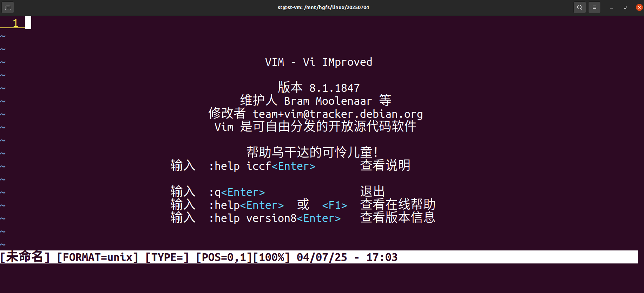Open the terminal search icon
The height and width of the screenshot is (293, 644).
(x=579, y=7)
